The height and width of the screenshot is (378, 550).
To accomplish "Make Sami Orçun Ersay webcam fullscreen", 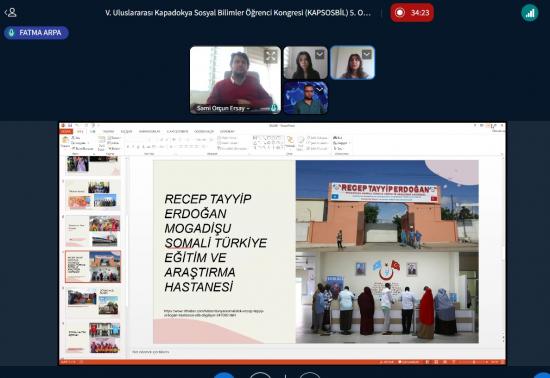I will point(270,56).
